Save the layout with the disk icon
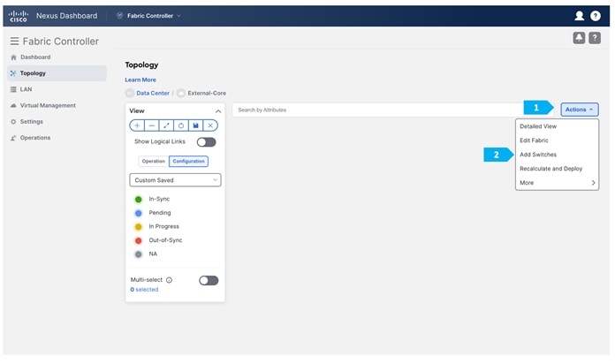615x364 pixels. (x=195, y=125)
